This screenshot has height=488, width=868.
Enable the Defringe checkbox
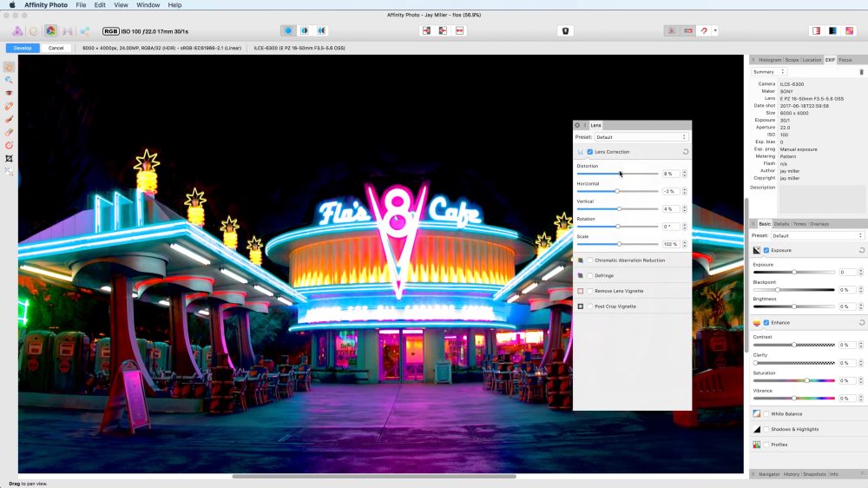(590, 275)
